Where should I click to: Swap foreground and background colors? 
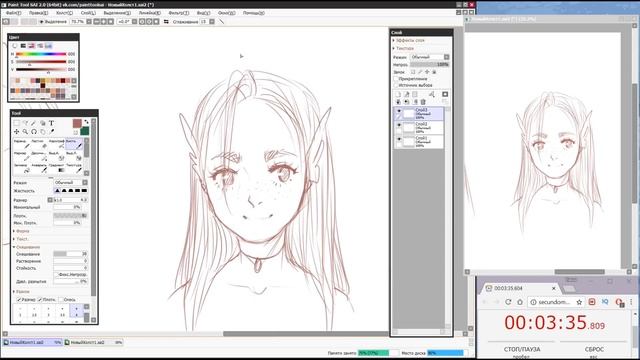86,122
